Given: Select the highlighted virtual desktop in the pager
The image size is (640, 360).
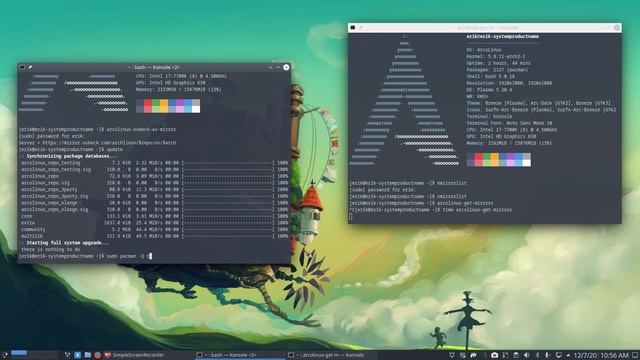Looking at the screenshot, I should tap(19, 353).
